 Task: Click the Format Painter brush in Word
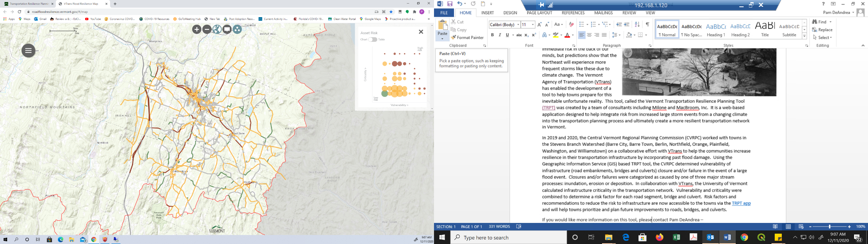(x=468, y=38)
